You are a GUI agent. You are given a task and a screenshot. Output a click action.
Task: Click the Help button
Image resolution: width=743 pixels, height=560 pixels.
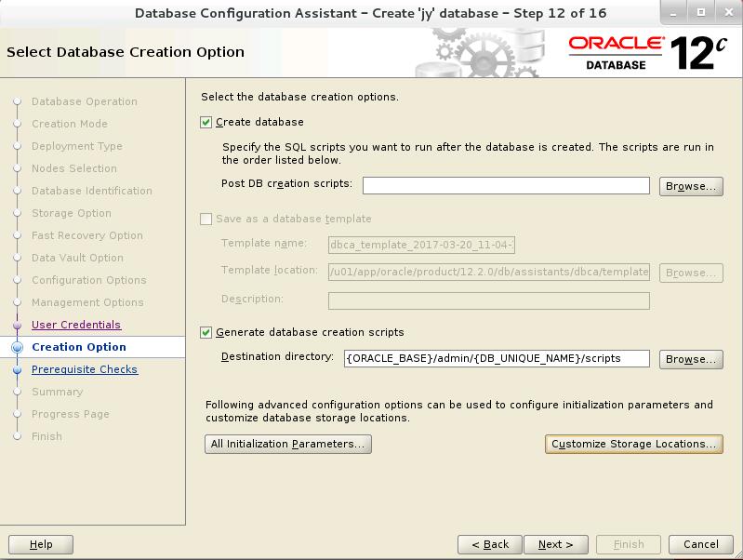tap(41, 544)
